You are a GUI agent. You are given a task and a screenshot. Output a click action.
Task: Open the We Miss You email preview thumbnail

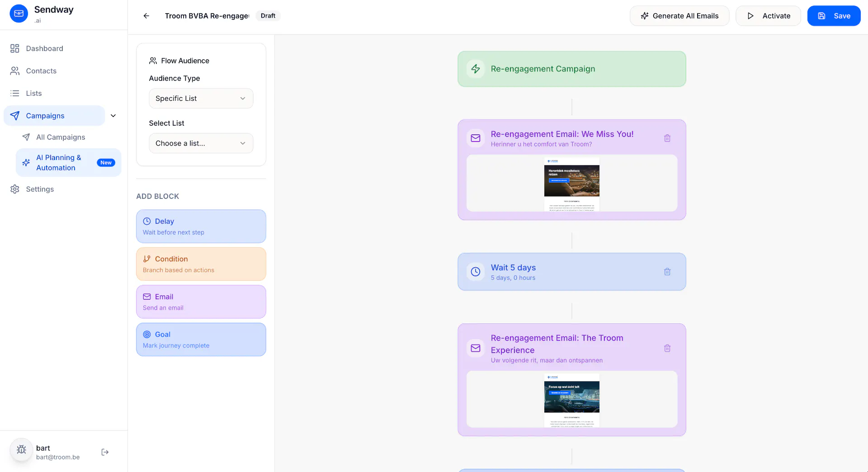(x=572, y=184)
